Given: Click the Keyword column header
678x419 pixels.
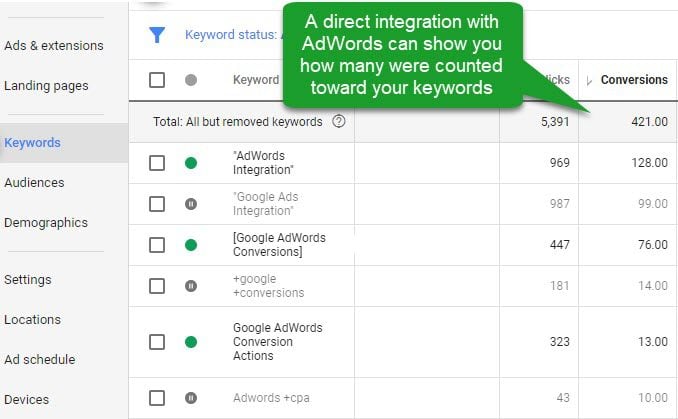Looking at the screenshot, I should click(x=256, y=80).
